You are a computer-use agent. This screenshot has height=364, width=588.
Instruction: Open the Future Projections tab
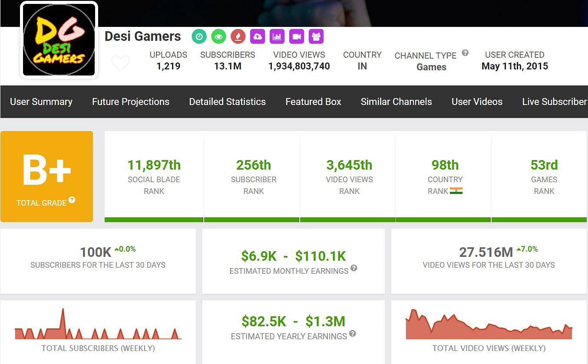tap(131, 102)
